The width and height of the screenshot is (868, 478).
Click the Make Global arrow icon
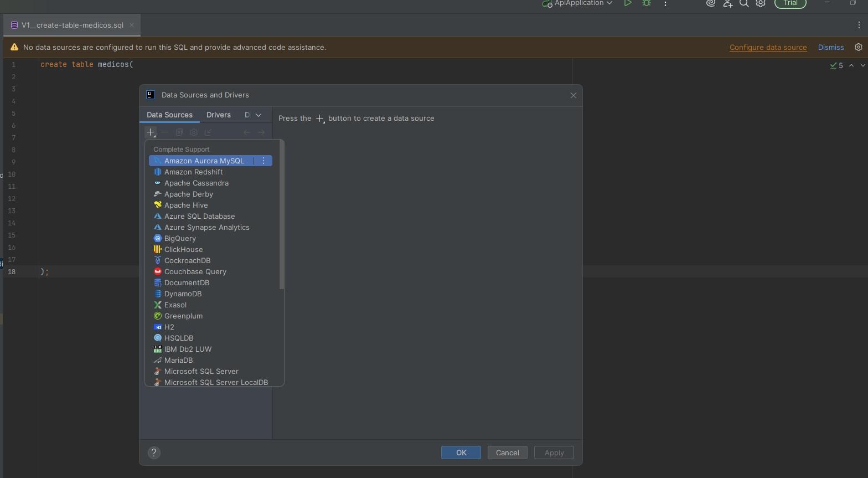pyautogui.click(x=208, y=132)
